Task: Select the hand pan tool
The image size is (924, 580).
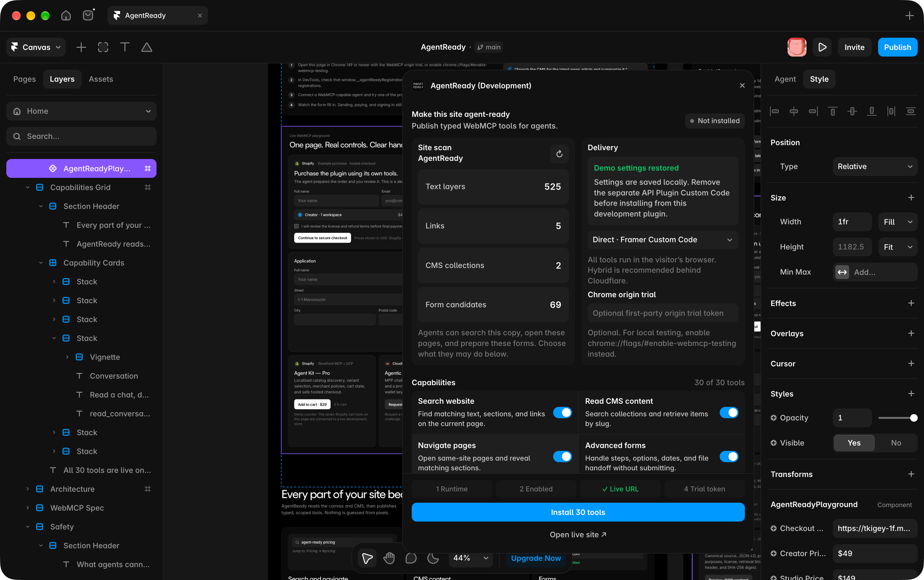Action: [389, 558]
